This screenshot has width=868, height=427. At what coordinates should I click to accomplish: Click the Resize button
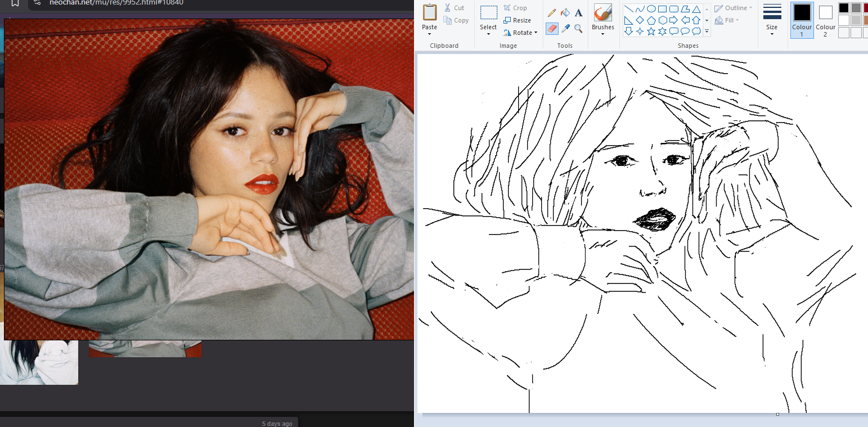[x=517, y=20]
